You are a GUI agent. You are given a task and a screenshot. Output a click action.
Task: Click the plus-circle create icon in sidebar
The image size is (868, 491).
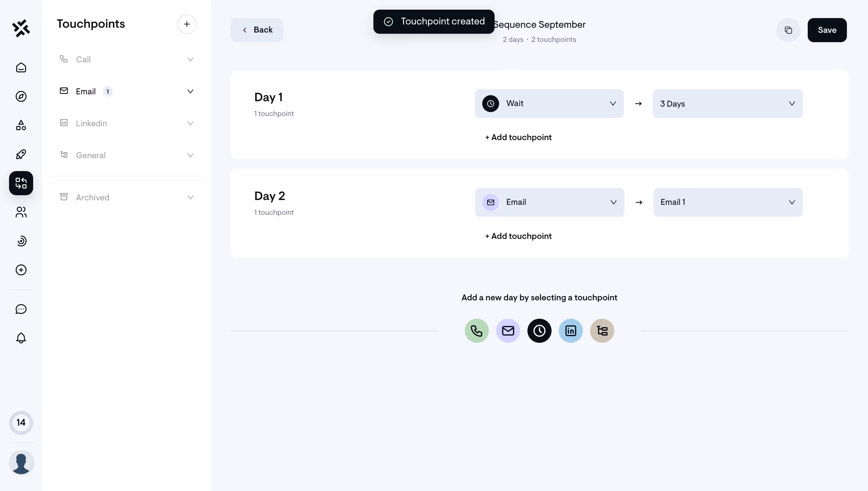(x=21, y=270)
